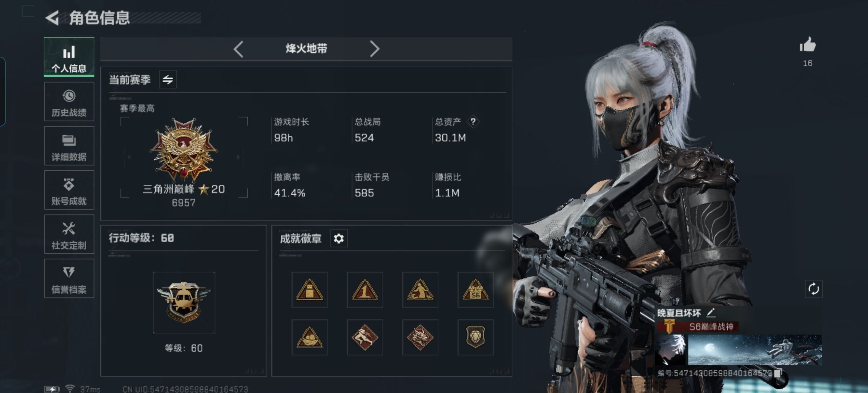This screenshot has width=868, height=393.
Task: Switch to previous mode with left chevron
Action: coord(238,49)
